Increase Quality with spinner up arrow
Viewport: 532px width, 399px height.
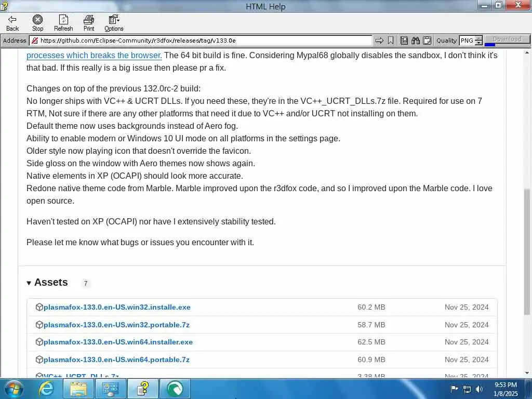pos(478,38)
